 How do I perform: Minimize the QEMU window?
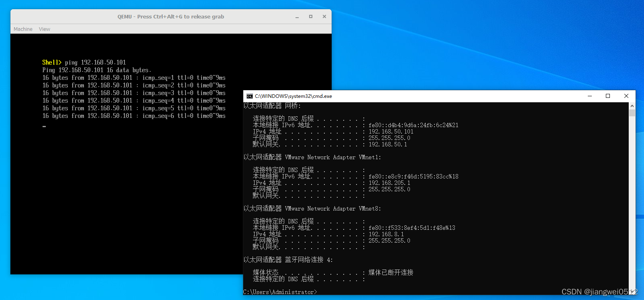297,17
